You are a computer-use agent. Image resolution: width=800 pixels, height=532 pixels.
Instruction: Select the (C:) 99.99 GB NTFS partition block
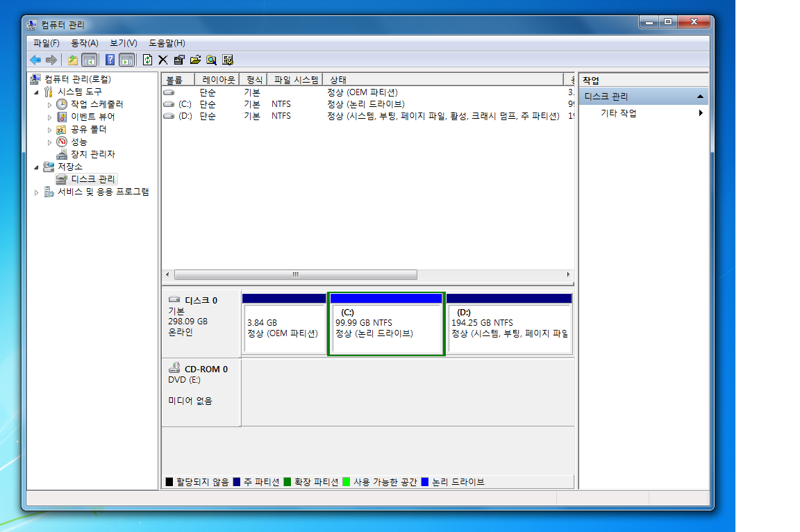click(386, 324)
